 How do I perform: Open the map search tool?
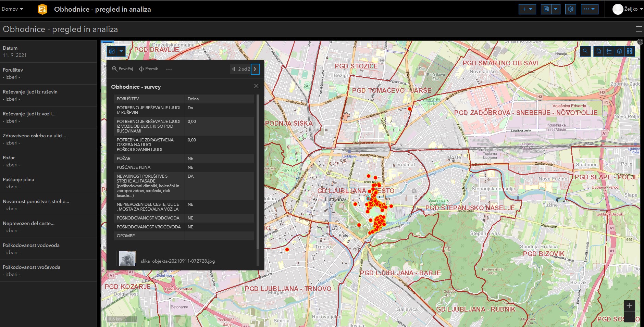point(585,51)
